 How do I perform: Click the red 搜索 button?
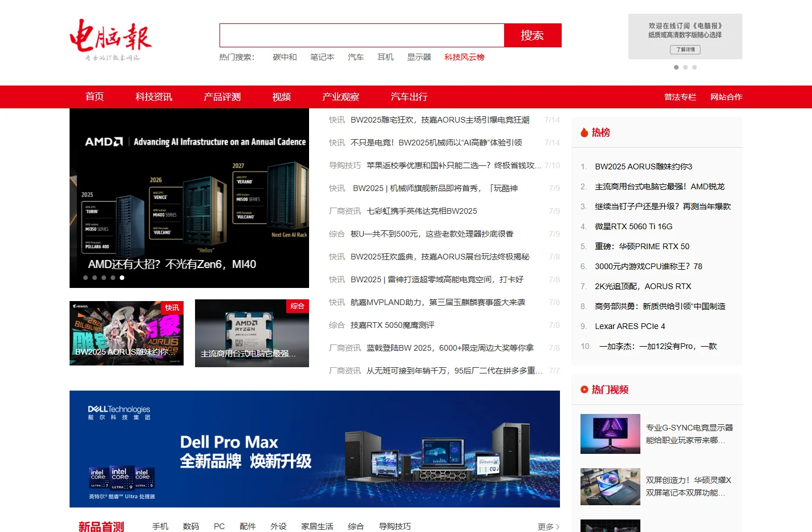[533, 35]
